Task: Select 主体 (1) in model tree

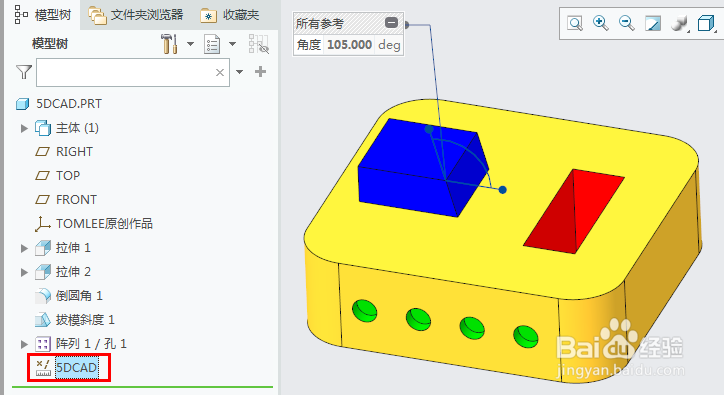Action: tap(77, 128)
